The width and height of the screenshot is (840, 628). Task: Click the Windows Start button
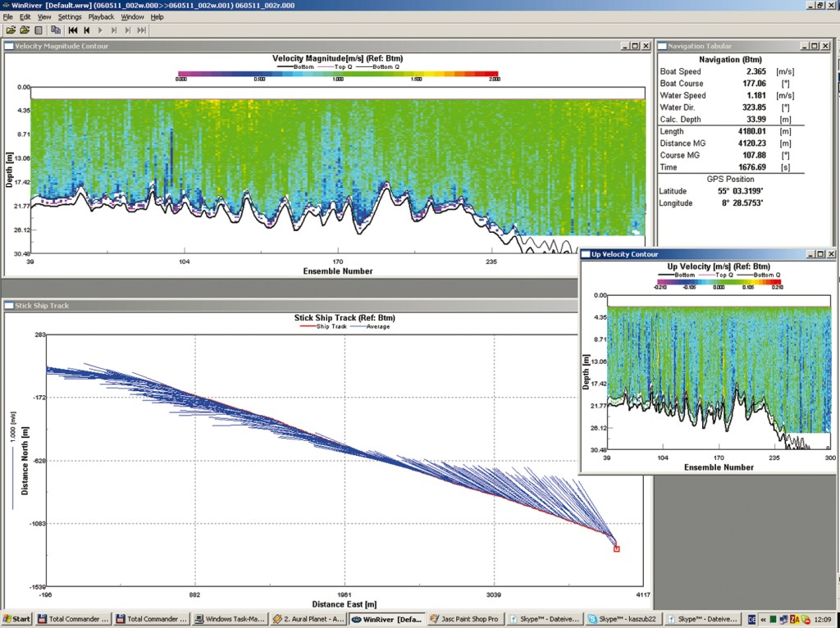16,620
